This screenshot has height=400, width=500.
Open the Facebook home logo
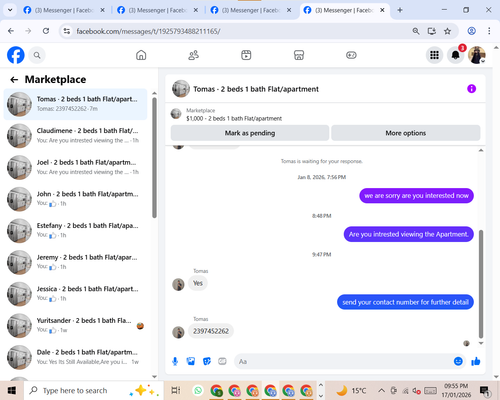[16, 55]
